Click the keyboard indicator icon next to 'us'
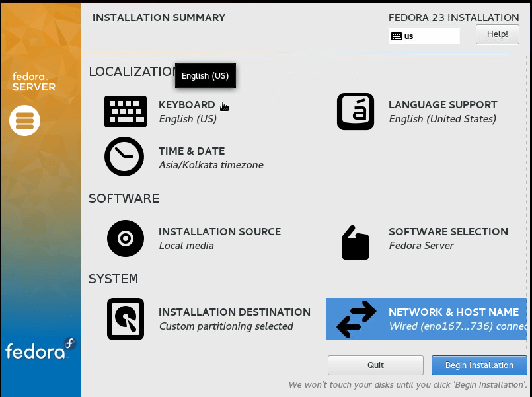The height and width of the screenshot is (397, 532). coord(397,36)
